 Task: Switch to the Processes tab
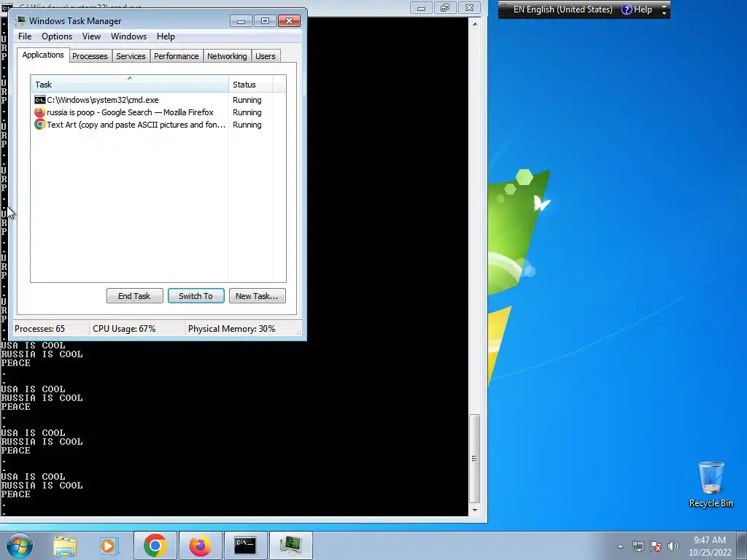pyautogui.click(x=90, y=56)
